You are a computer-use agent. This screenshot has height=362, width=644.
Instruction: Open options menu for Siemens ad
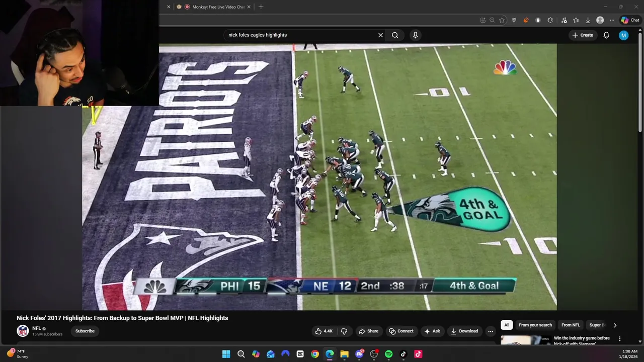(x=619, y=339)
